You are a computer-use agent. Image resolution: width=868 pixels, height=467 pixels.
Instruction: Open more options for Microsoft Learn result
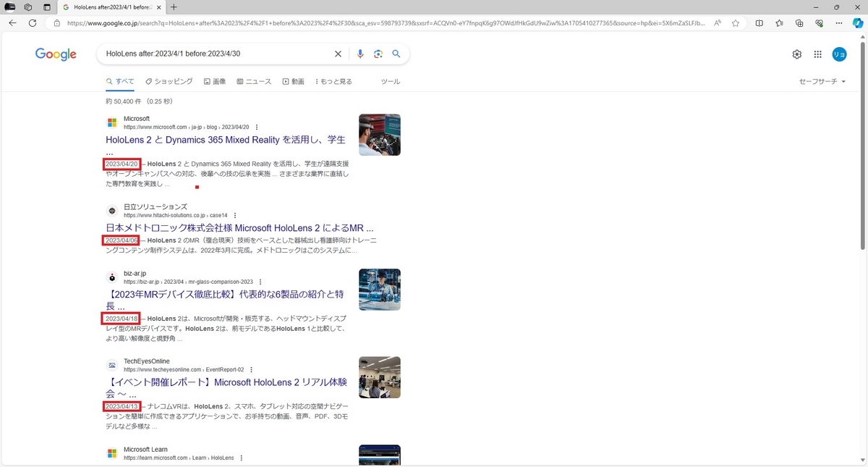click(241, 458)
